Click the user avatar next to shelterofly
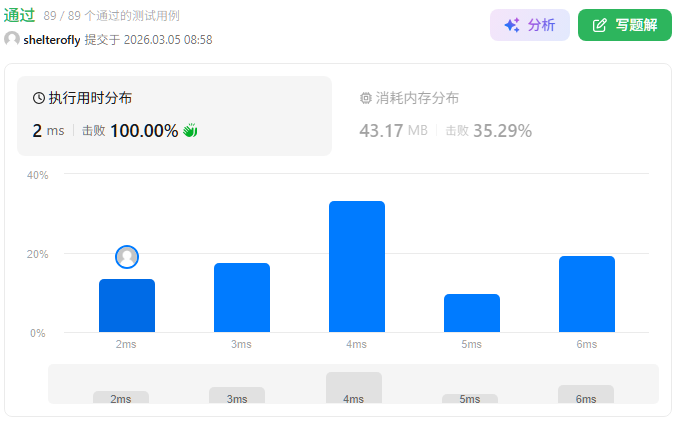 (12, 40)
